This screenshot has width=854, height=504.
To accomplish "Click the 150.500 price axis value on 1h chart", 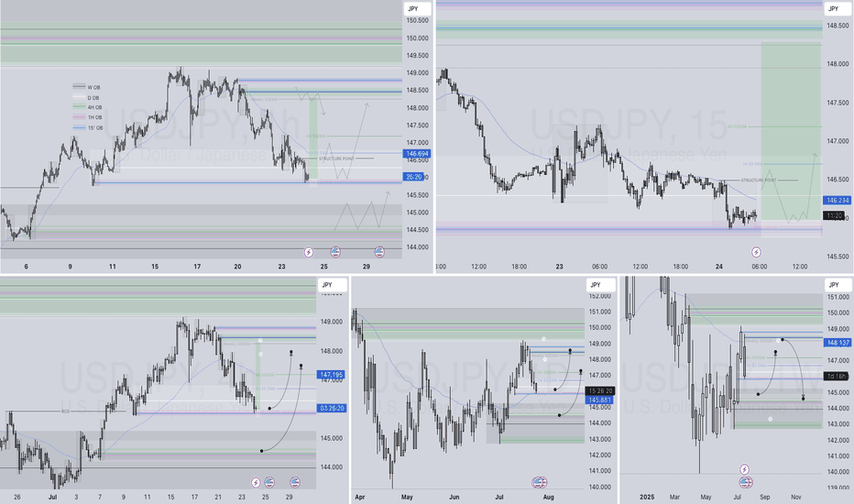I will pyautogui.click(x=417, y=21).
